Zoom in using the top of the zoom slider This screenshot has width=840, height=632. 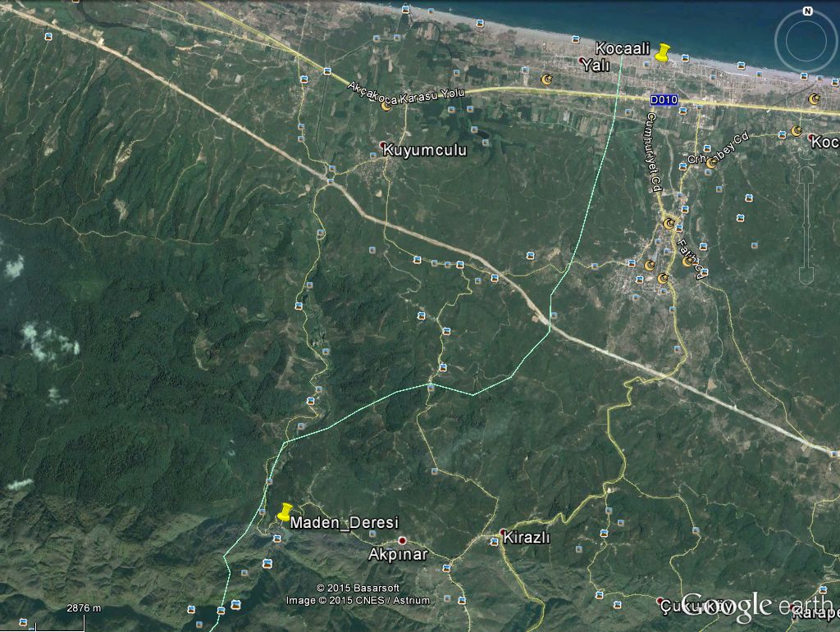pos(806,174)
